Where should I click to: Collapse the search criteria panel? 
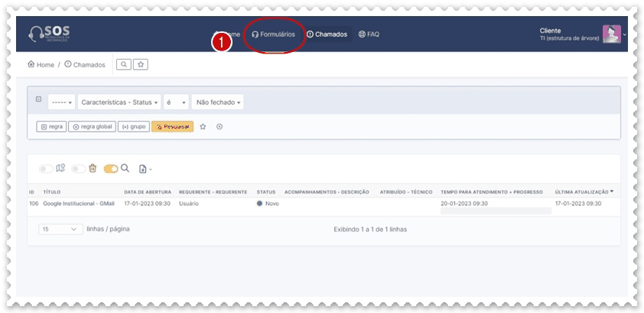39,99
